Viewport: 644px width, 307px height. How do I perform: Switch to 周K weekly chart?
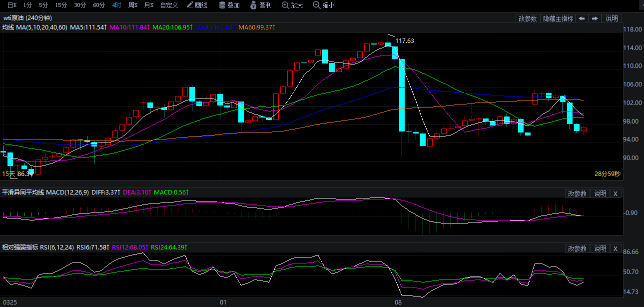tap(132, 5)
